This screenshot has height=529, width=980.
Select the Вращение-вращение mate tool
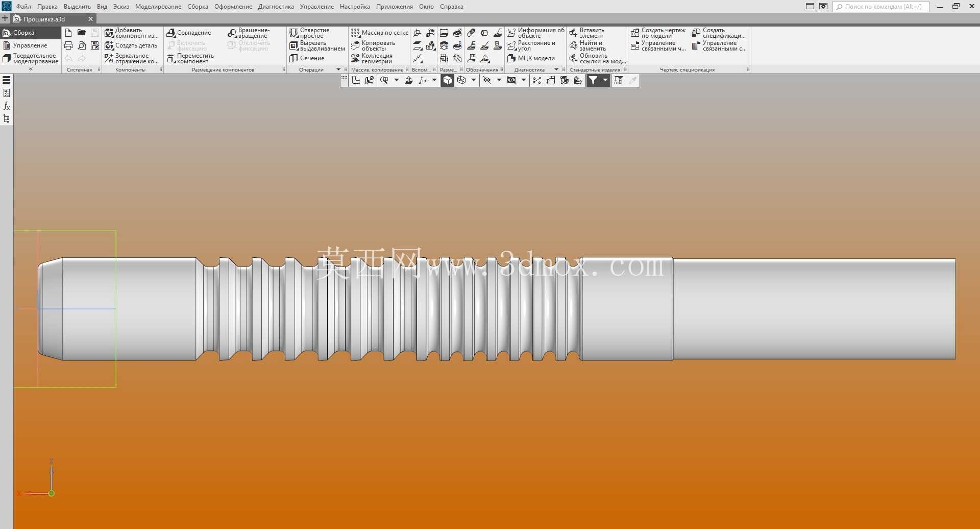249,33
